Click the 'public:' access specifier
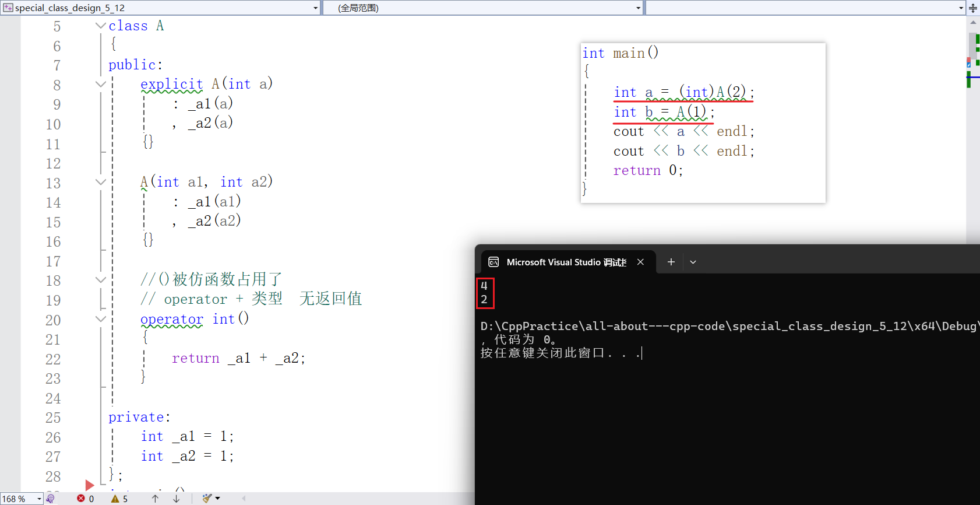 [x=136, y=65]
